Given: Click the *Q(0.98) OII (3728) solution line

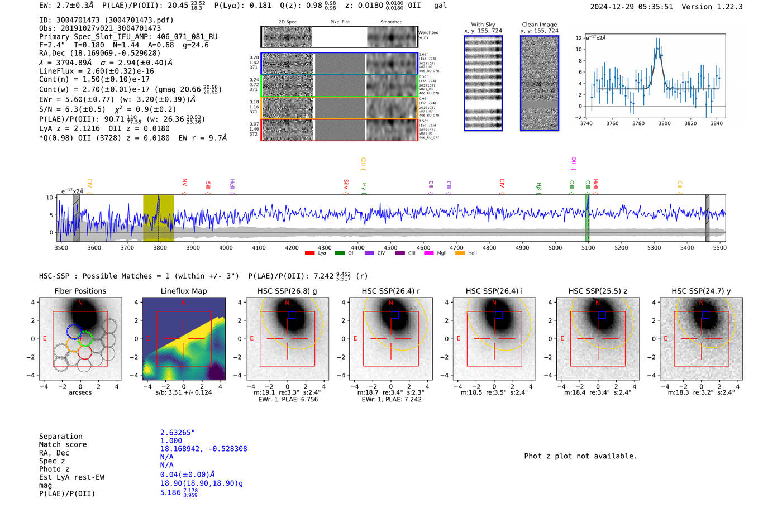Looking at the screenshot, I should (133, 138).
